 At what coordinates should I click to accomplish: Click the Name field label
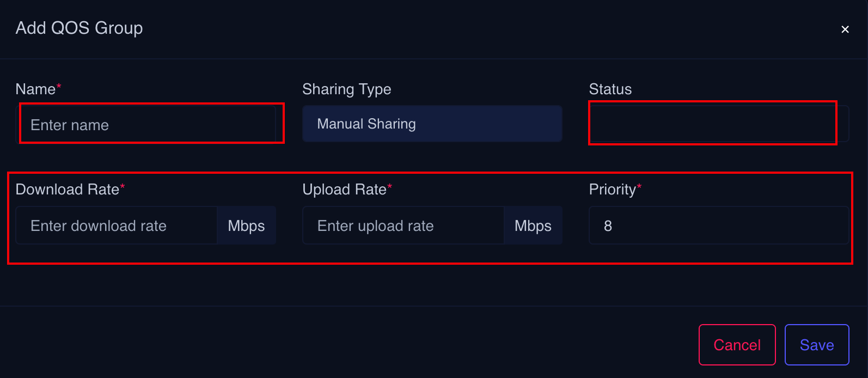tap(35, 89)
